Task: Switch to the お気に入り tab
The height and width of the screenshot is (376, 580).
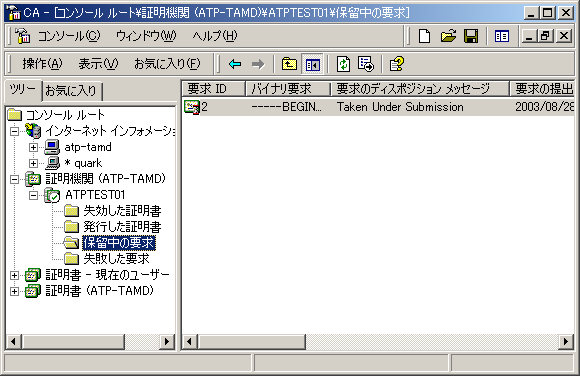Action: coord(71,91)
